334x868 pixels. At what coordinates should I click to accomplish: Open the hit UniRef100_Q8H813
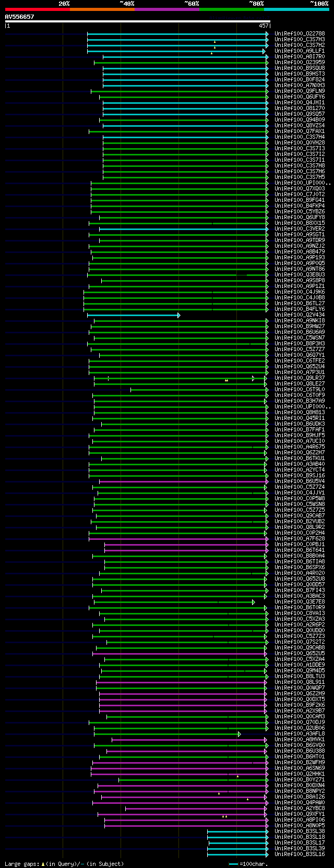tap(300, 413)
